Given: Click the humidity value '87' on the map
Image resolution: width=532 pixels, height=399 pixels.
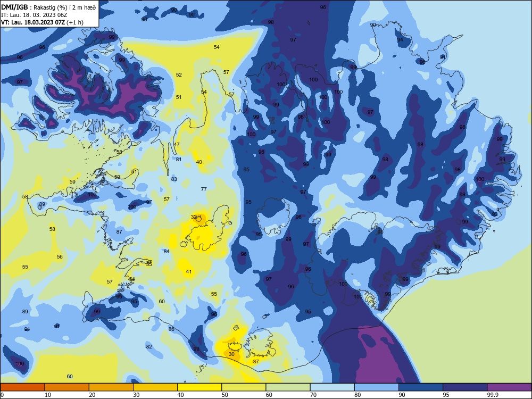Looking at the screenshot, I should (x=119, y=232).
